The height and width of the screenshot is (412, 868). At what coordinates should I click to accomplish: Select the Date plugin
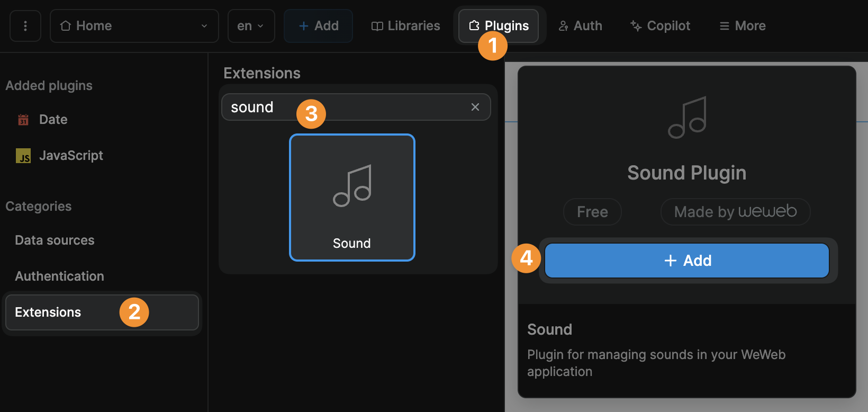coord(53,120)
